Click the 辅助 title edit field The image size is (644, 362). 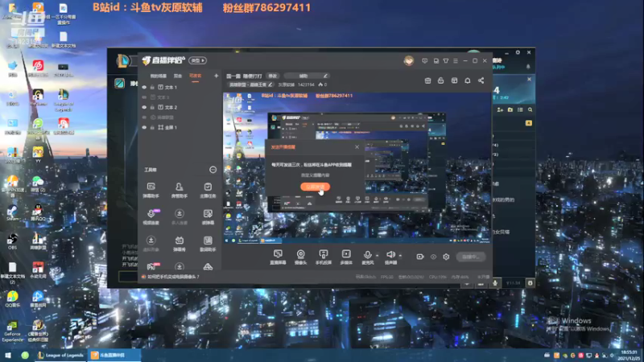pos(306,76)
